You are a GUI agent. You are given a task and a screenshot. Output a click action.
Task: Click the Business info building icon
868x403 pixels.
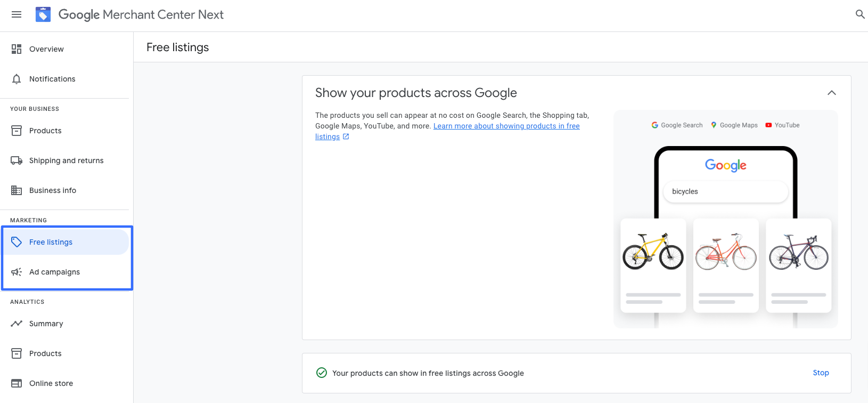pos(17,190)
